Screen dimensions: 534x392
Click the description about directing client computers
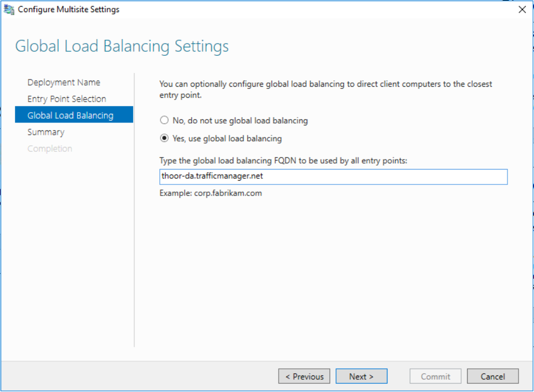click(x=326, y=89)
